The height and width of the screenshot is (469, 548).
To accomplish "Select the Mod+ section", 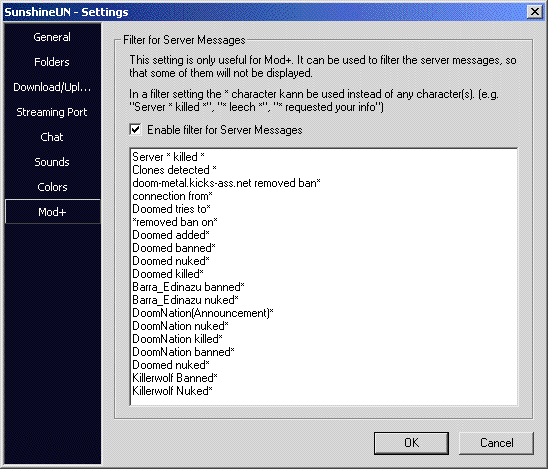I will 52,212.
